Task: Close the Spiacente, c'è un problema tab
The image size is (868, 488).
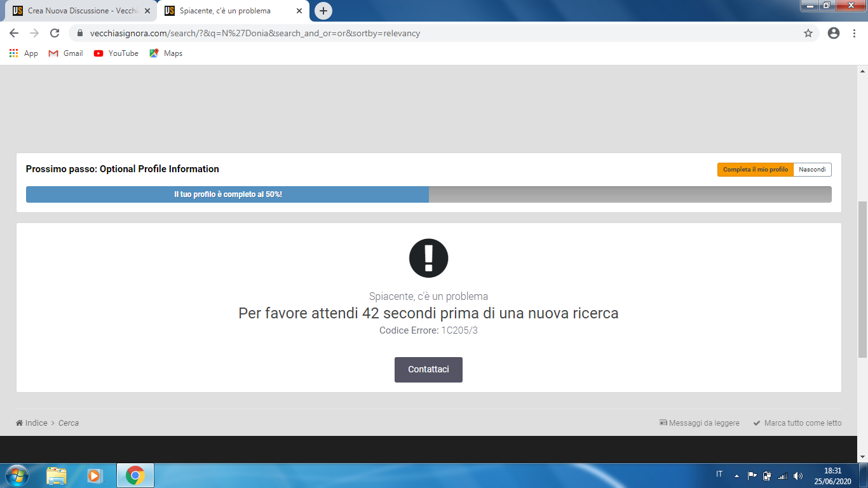Action: pos(299,11)
